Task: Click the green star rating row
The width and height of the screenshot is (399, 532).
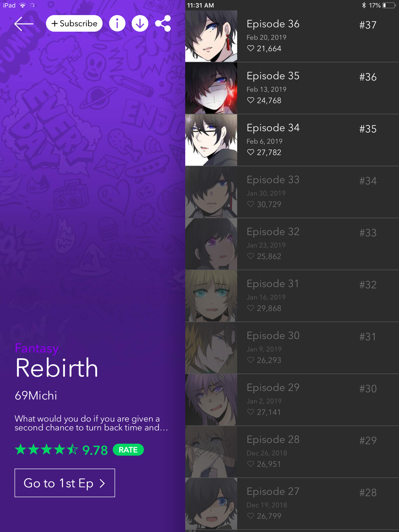Action: (x=47, y=450)
